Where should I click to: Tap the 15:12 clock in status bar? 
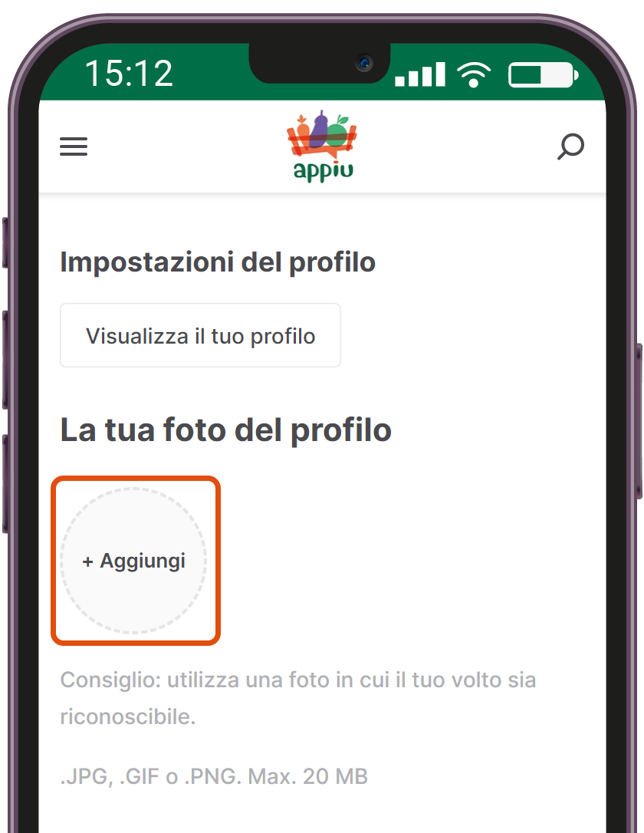click(x=129, y=74)
